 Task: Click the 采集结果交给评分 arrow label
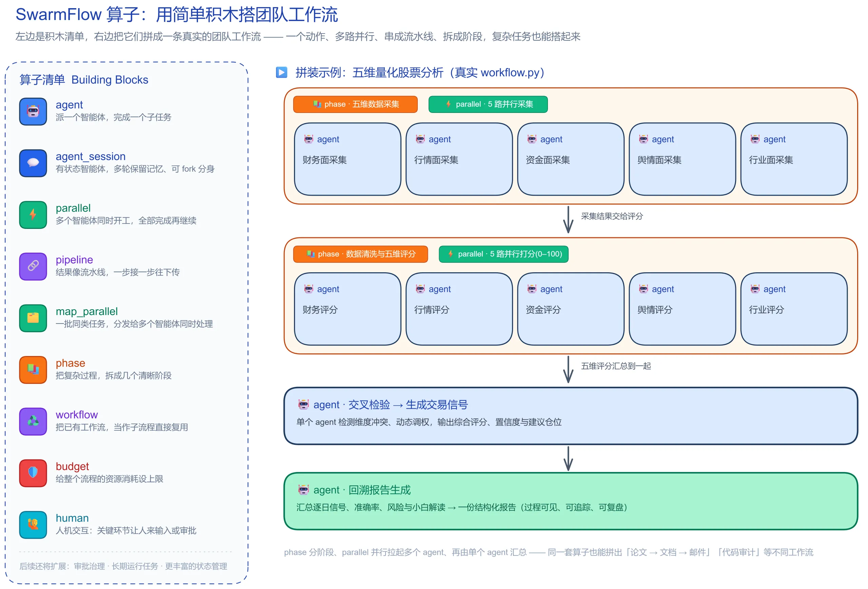pyautogui.click(x=612, y=216)
